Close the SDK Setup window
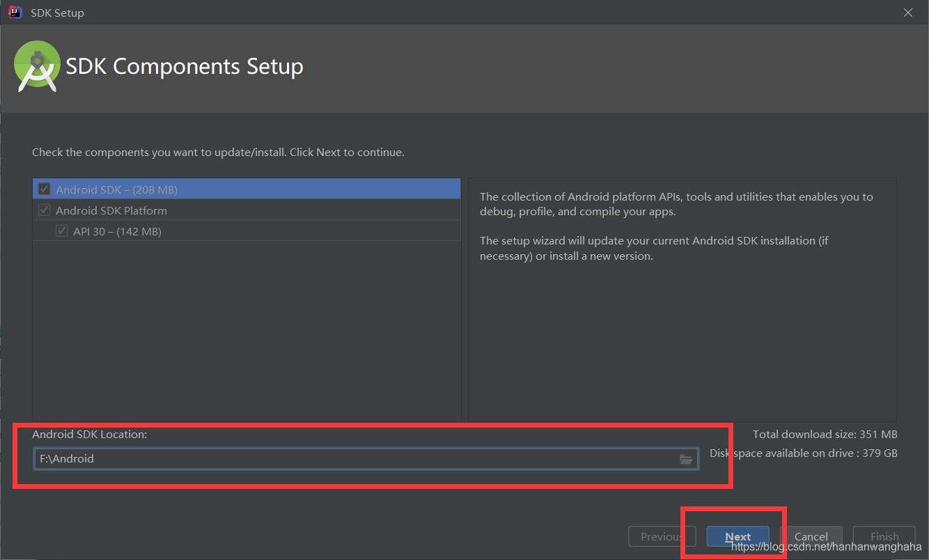Image resolution: width=929 pixels, height=560 pixels. pyautogui.click(x=907, y=12)
